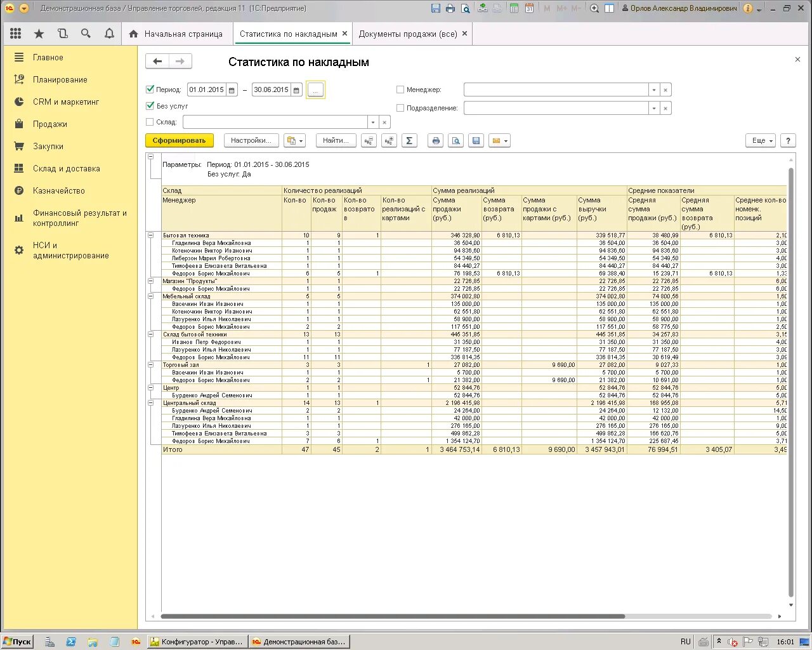Screen dimensions: 812x650
Task: Open the notifications bell icon
Action: coord(109,34)
